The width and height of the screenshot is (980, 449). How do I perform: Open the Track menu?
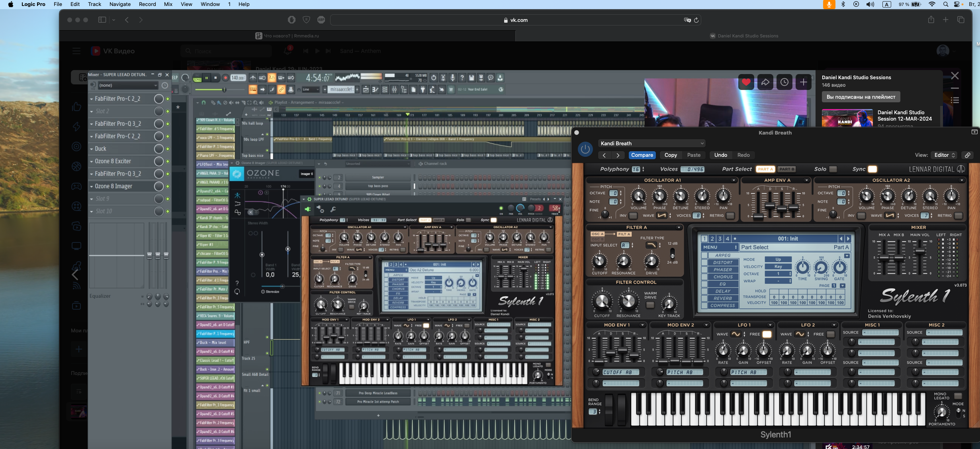94,4
